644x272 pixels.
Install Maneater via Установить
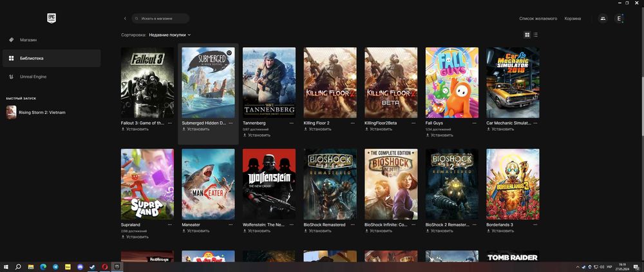click(x=196, y=231)
